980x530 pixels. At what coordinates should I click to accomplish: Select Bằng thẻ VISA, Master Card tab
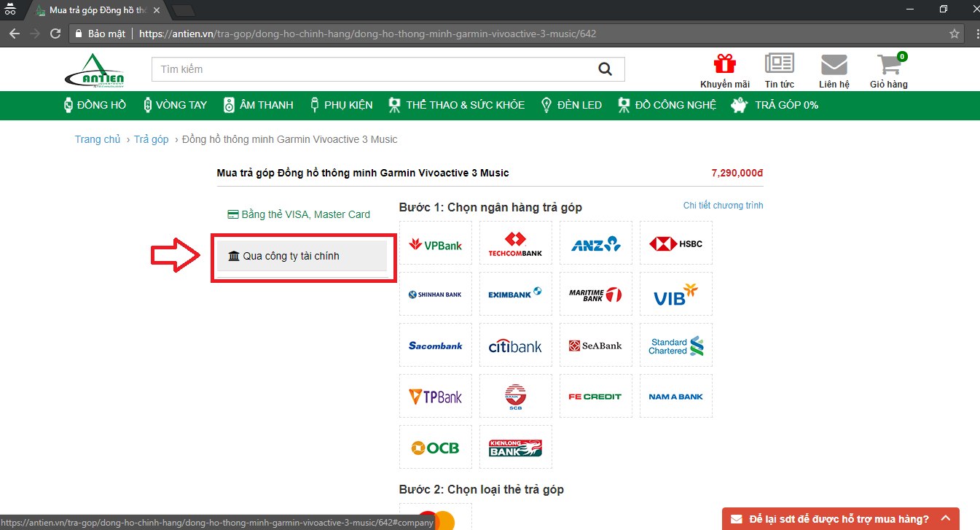(299, 214)
